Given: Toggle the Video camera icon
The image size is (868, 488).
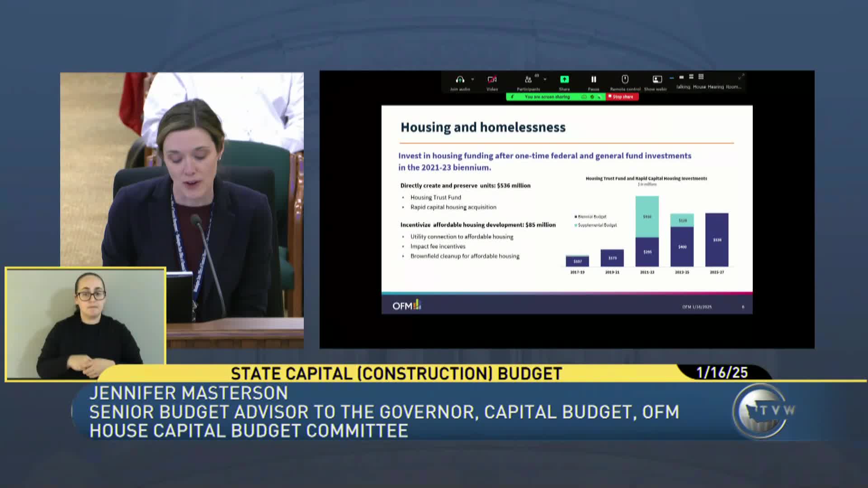Looking at the screenshot, I should (x=492, y=80).
